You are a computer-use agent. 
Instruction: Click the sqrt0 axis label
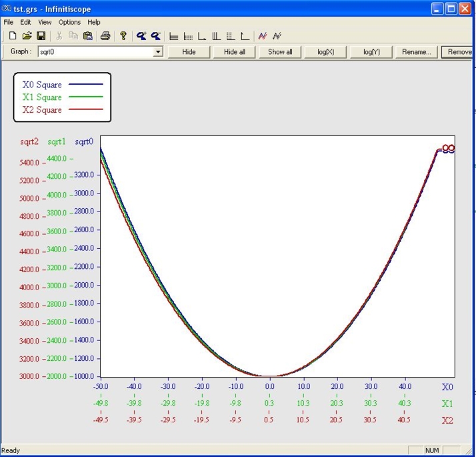[84, 141]
